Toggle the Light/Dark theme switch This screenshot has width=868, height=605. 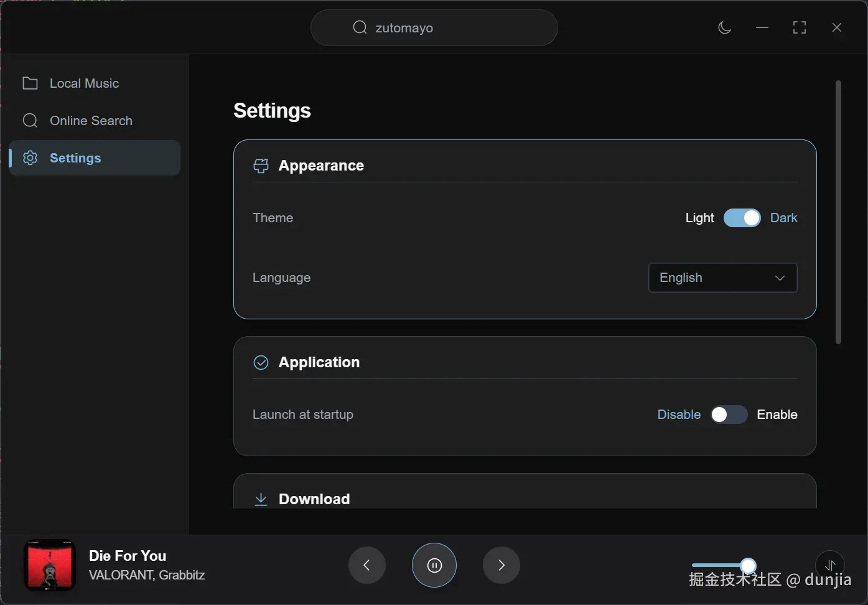[x=742, y=218]
